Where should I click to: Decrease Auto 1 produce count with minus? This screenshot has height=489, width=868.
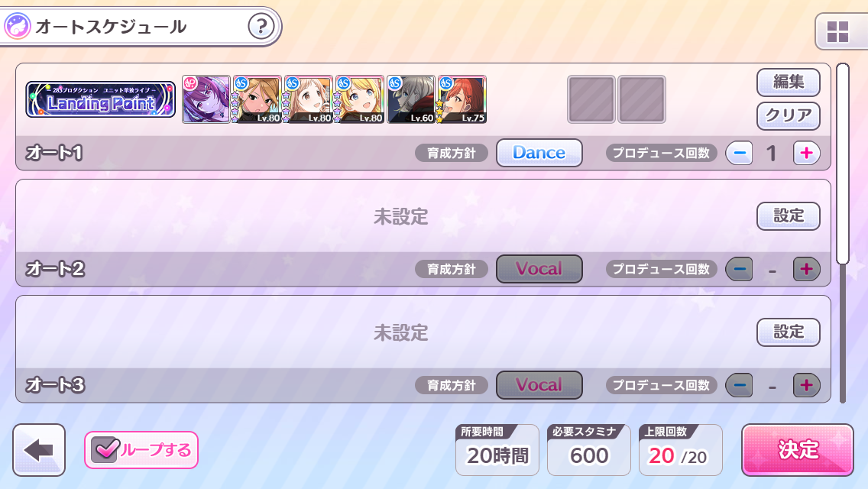click(739, 153)
